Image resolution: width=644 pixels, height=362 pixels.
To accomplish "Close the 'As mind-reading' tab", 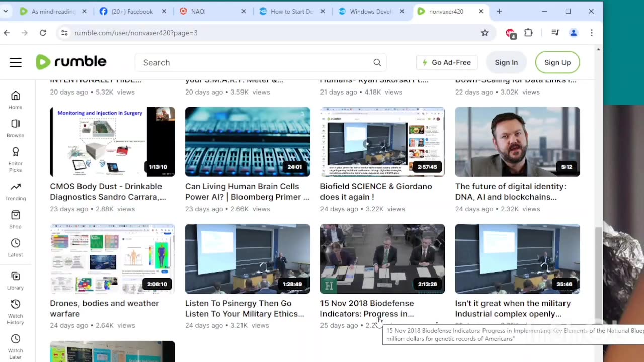I will [x=84, y=11].
